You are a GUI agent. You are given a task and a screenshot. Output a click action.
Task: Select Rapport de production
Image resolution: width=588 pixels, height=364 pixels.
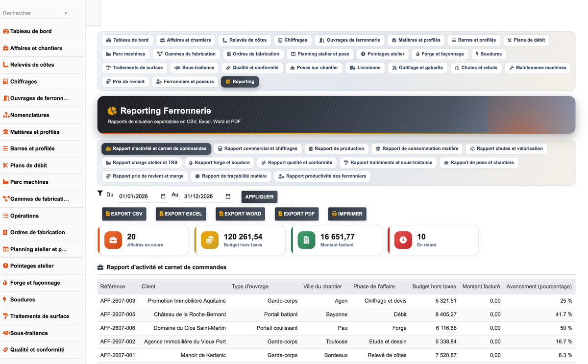pyautogui.click(x=337, y=148)
